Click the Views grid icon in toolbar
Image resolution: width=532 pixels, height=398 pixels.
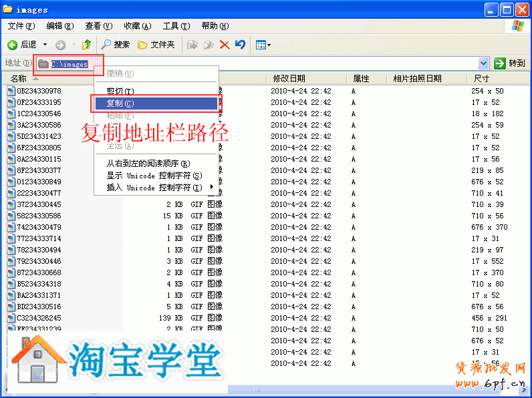click(261, 45)
